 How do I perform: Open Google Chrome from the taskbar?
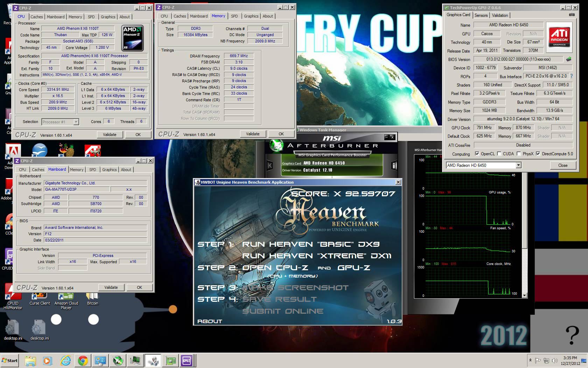pos(83,360)
